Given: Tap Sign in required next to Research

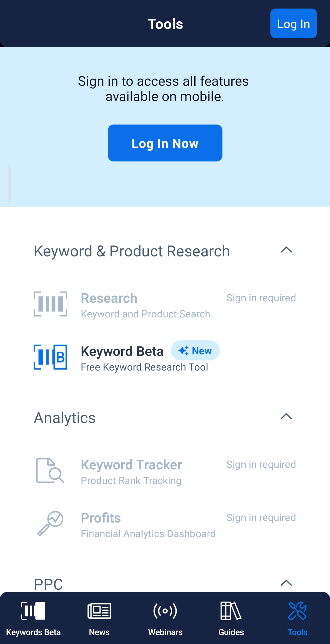Looking at the screenshot, I should click(x=261, y=298).
